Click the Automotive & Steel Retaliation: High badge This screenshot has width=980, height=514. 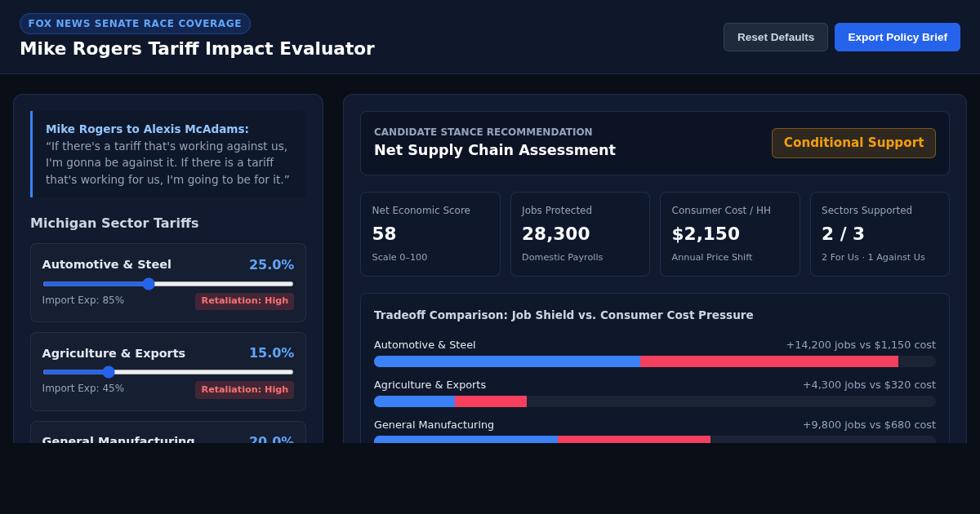pos(244,301)
